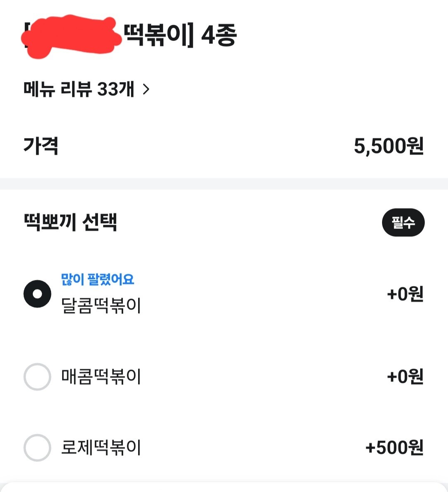Select the 로제떡볶이 radio button
This screenshot has height=492, width=448.
point(37,448)
